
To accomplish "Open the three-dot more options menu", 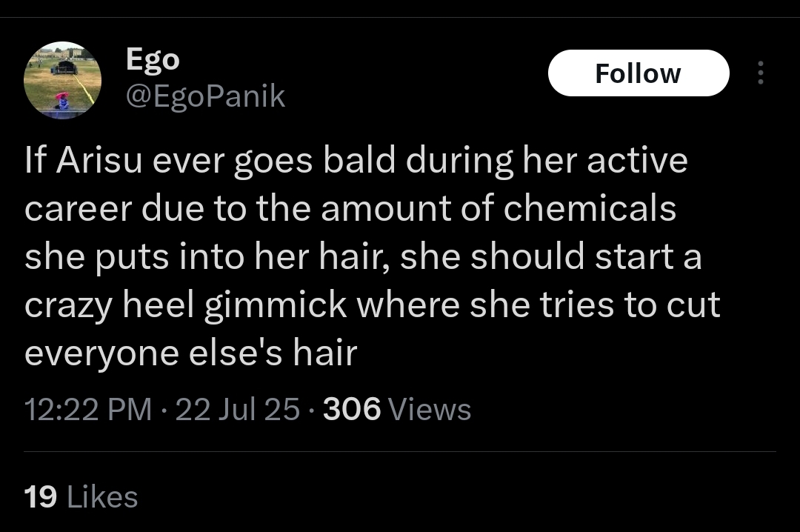I will (760, 73).
